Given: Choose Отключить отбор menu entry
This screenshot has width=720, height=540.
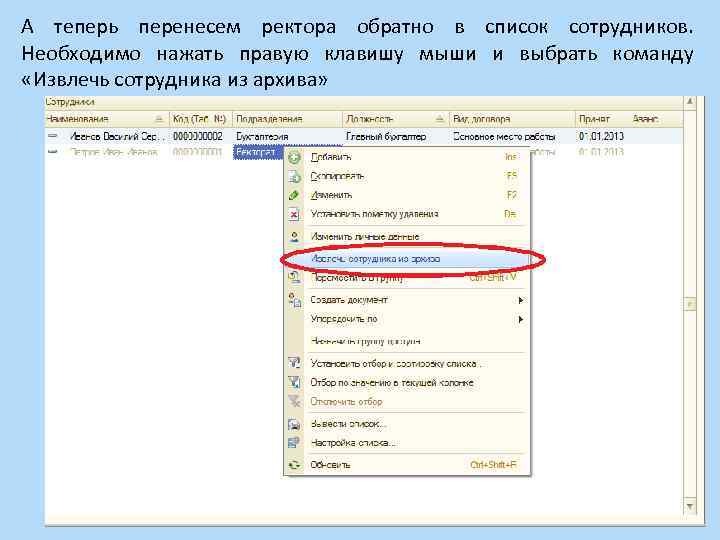Looking at the screenshot, I should 407,401.
